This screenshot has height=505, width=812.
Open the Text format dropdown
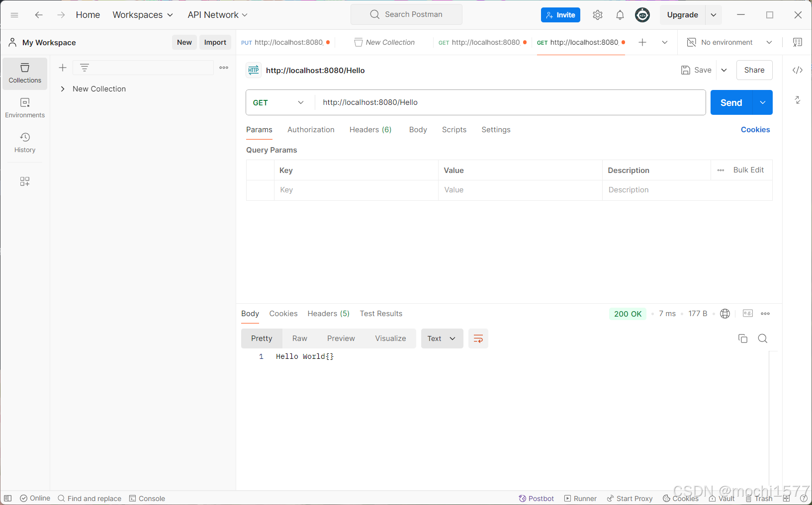click(442, 338)
